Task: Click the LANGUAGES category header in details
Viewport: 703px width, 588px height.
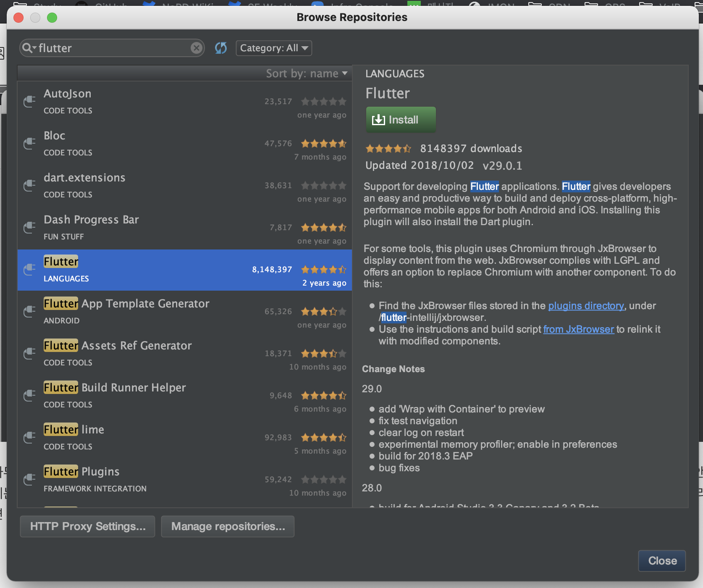Action: (395, 74)
